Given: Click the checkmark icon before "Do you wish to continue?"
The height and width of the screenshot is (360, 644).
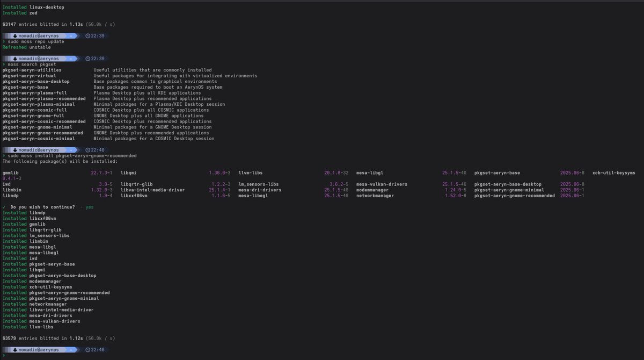Looking at the screenshot, I should (x=4, y=207).
